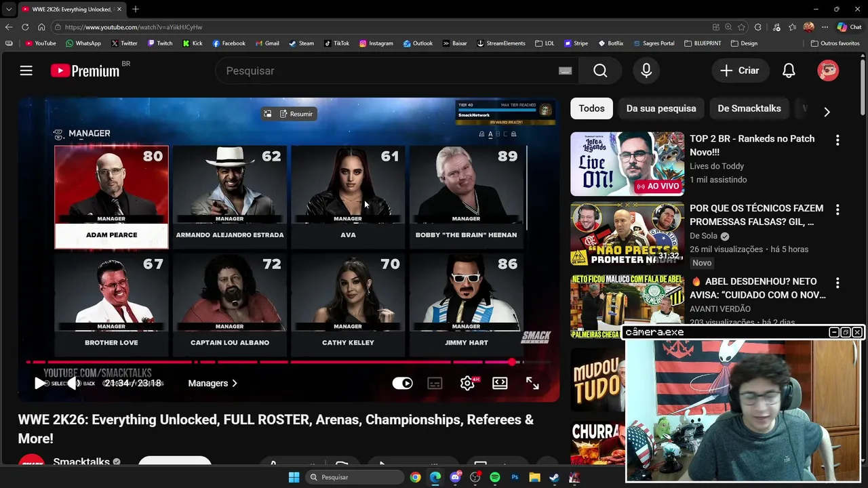Open the on-screen keyboard in search box
The image size is (868, 488).
tap(565, 70)
